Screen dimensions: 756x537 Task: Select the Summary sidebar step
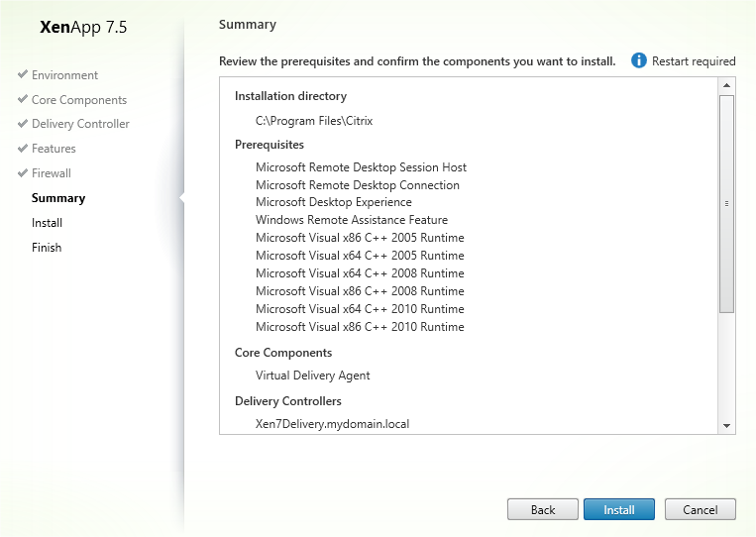(x=58, y=198)
